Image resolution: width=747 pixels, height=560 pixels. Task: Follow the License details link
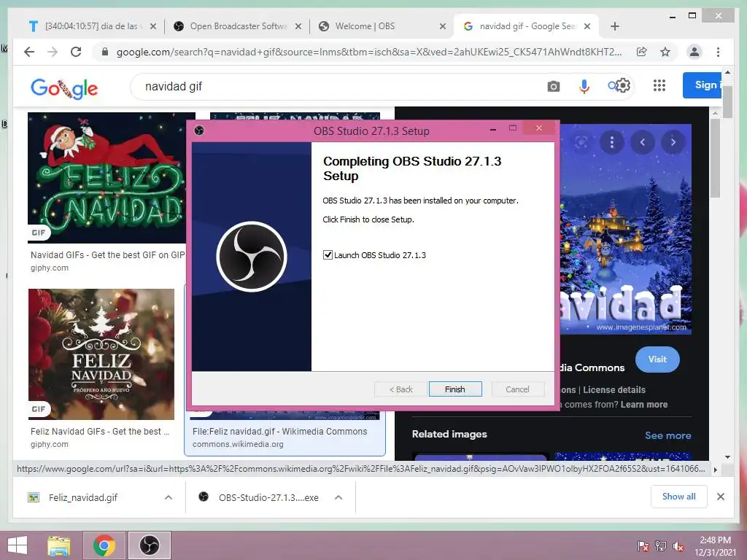tap(614, 389)
